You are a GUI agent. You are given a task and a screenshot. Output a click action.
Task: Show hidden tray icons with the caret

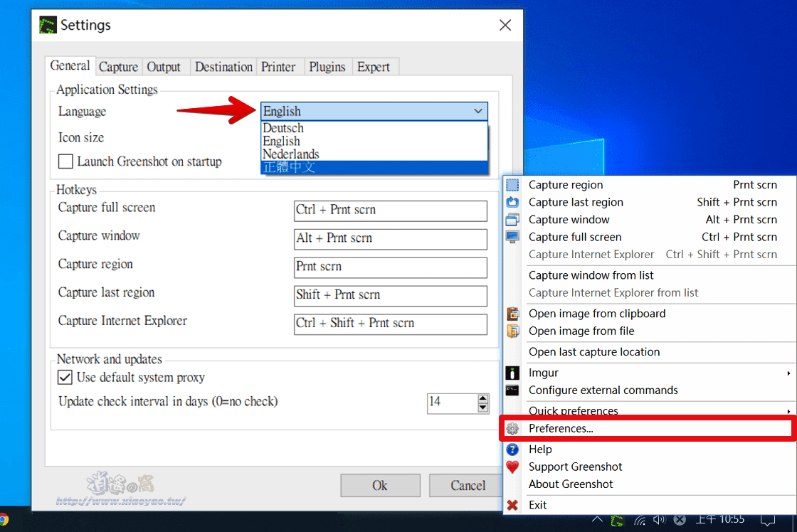coord(597,519)
